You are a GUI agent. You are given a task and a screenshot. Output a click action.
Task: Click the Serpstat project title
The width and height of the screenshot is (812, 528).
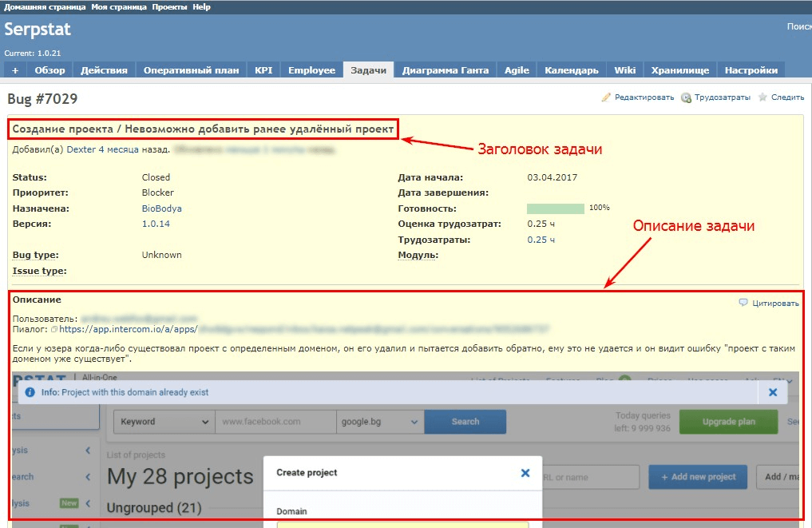click(x=38, y=29)
